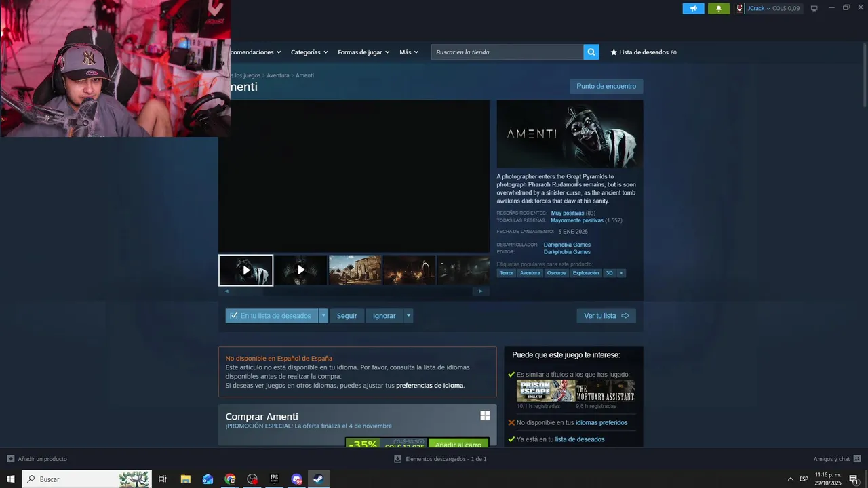Click the 'Seguir' button

pos(347,316)
